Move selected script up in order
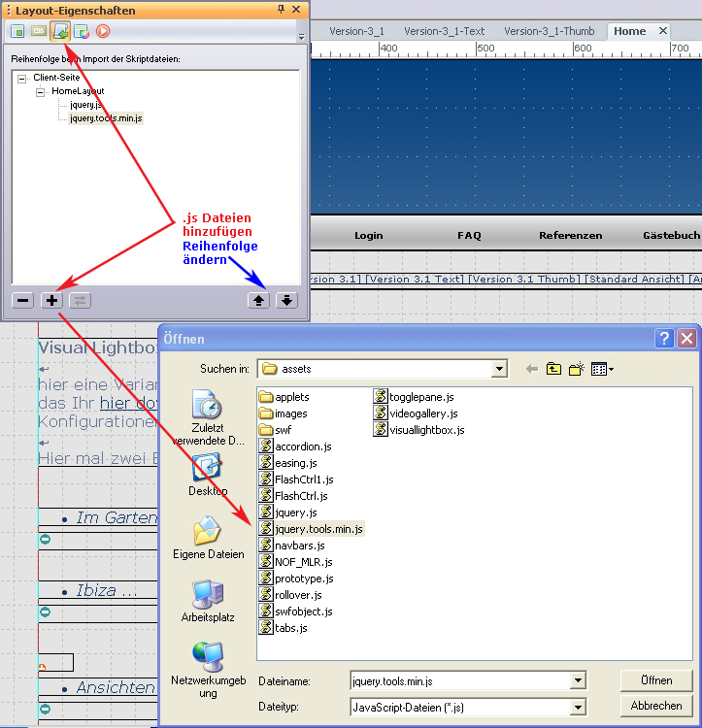This screenshot has height=728, width=702. tap(259, 300)
